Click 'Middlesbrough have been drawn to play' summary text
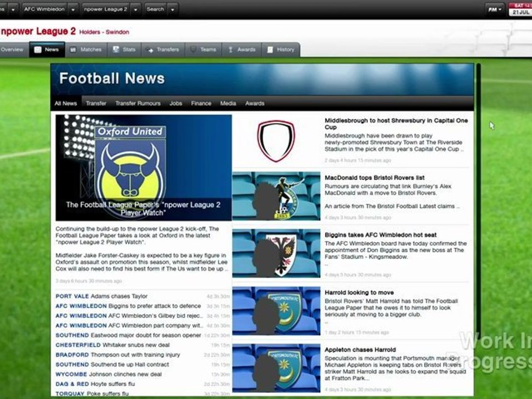The height and width of the screenshot is (399, 532). click(393, 142)
